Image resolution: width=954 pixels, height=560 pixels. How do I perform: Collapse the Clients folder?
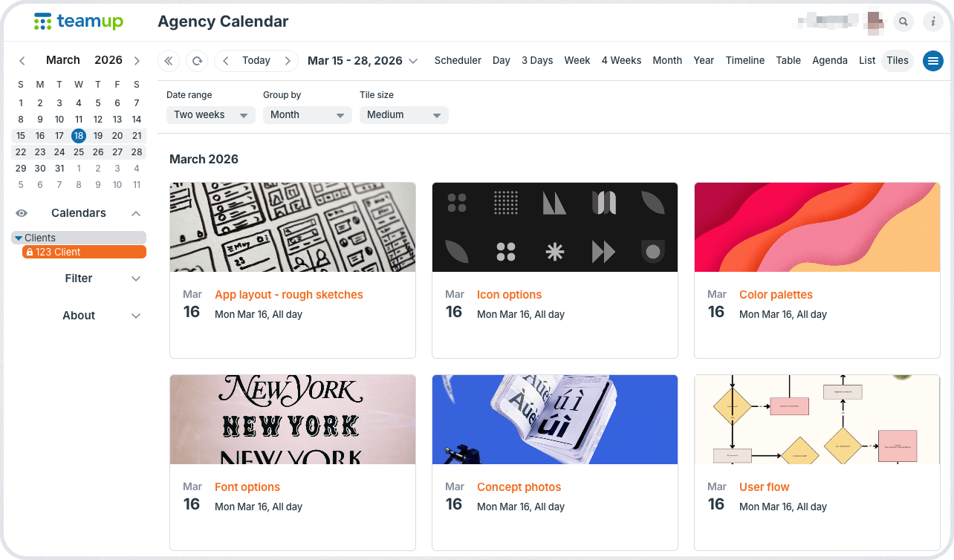point(19,238)
